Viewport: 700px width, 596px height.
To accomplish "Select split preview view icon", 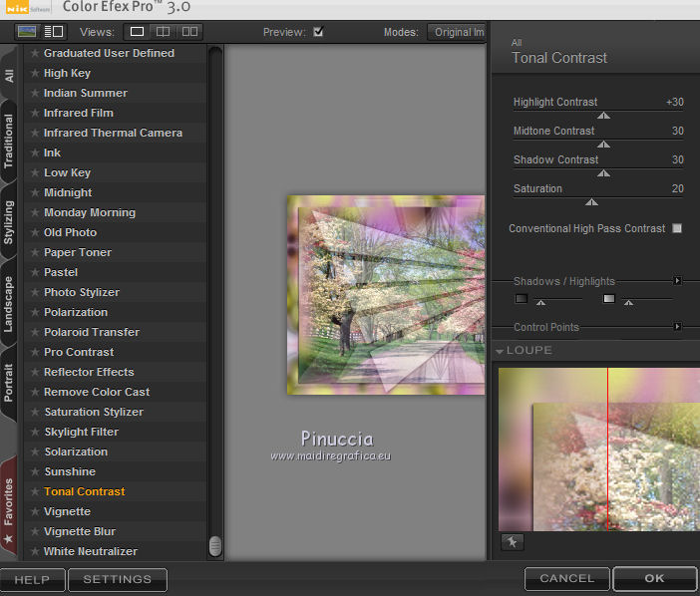I will (x=163, y=32).
